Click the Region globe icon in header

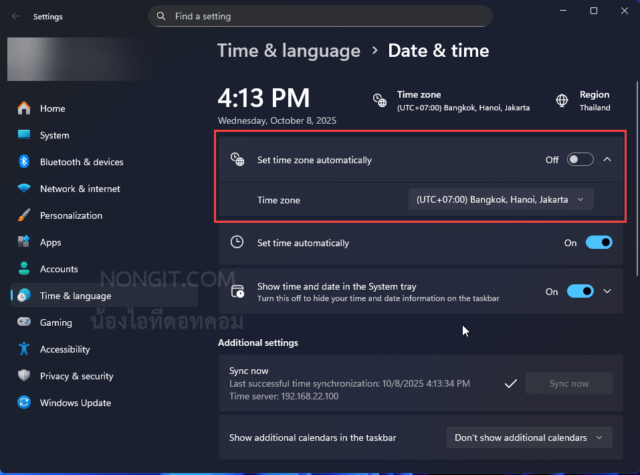pyautogui.click(x=562, y=100)
